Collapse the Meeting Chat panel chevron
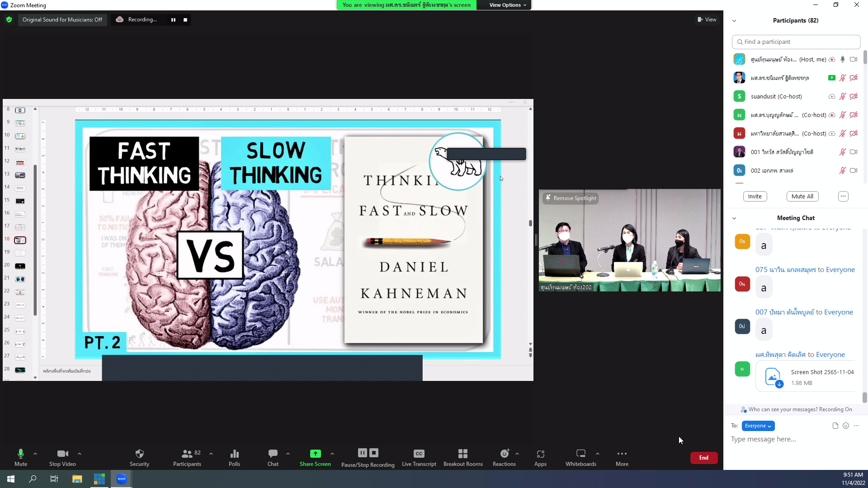This screenshot has height=488, width=868. tap(734, 218)
